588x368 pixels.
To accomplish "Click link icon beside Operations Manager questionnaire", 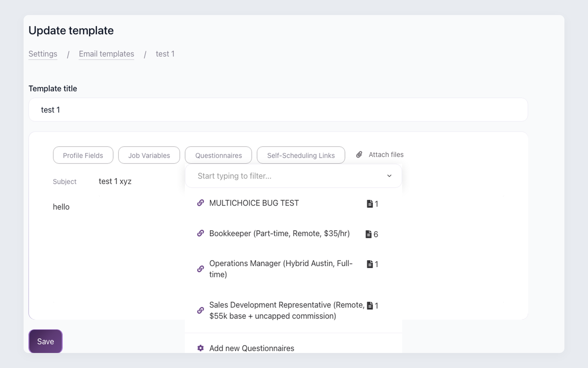I will (201, 269).
